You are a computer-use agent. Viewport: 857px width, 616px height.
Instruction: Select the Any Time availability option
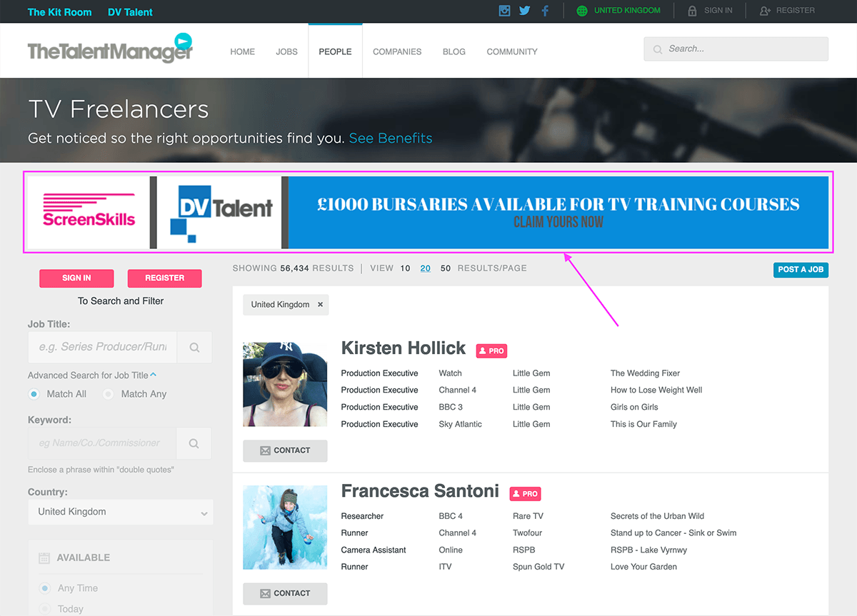pos(45,588)
